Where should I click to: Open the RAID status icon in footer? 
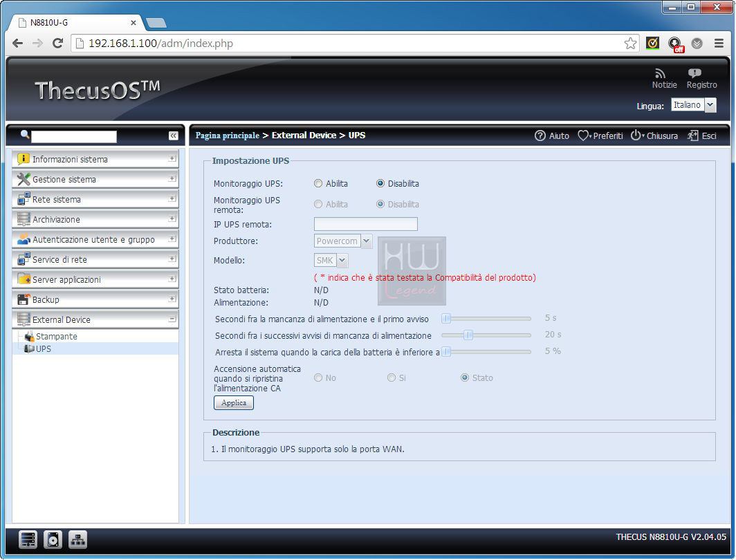click(x=28, y=540)
